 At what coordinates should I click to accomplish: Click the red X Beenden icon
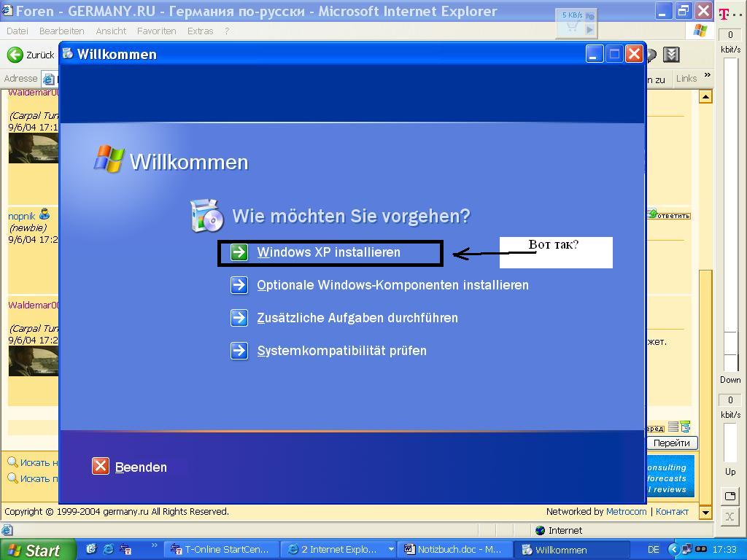[x=101, y=466]
